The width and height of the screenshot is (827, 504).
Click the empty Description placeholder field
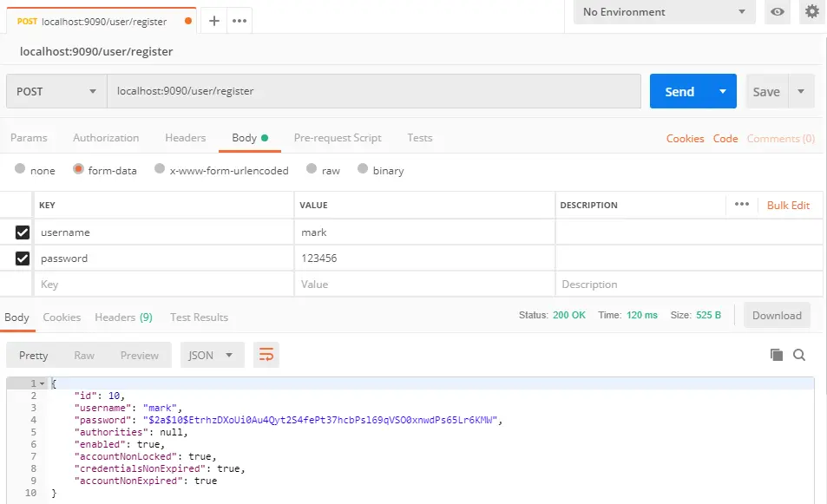pyautogui.click(x=689, y=285)
